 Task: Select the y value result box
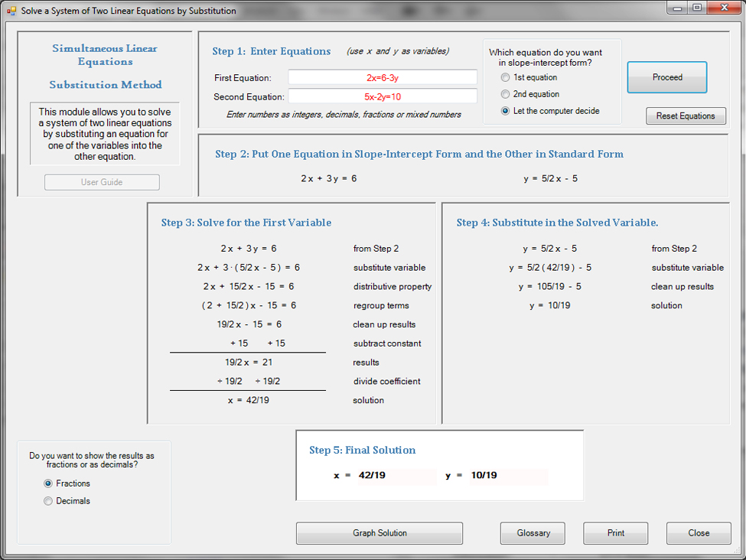507,476
